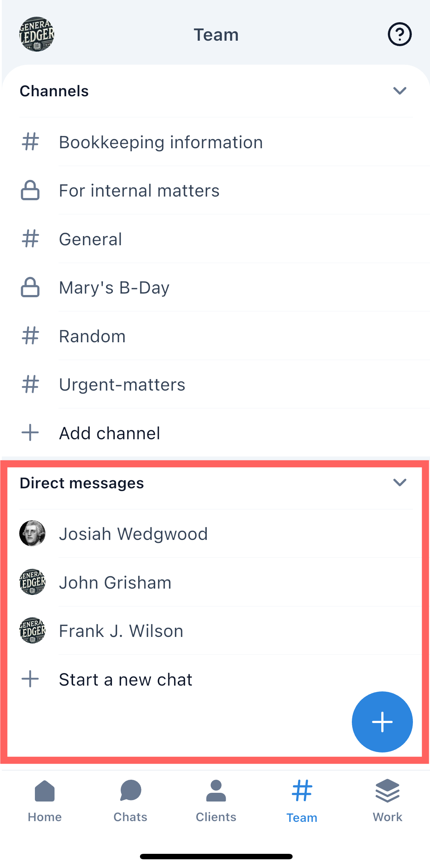Click Add channel

pyautogui.click(x=109, y=433)
